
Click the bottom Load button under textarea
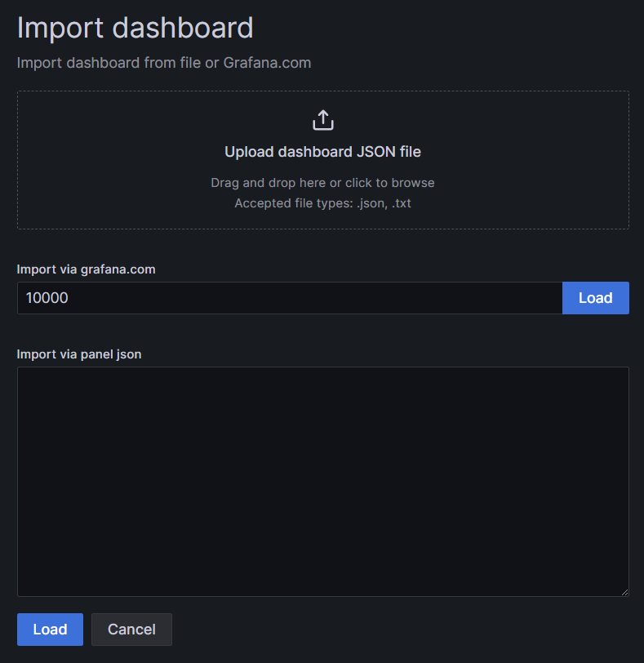point(50,630)
